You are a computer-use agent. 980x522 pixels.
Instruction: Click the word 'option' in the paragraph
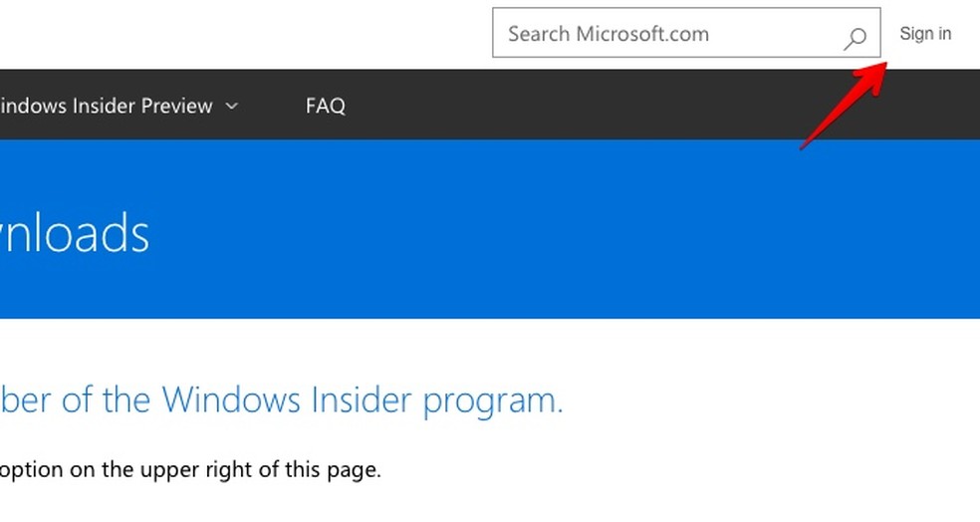pos(31,470)
